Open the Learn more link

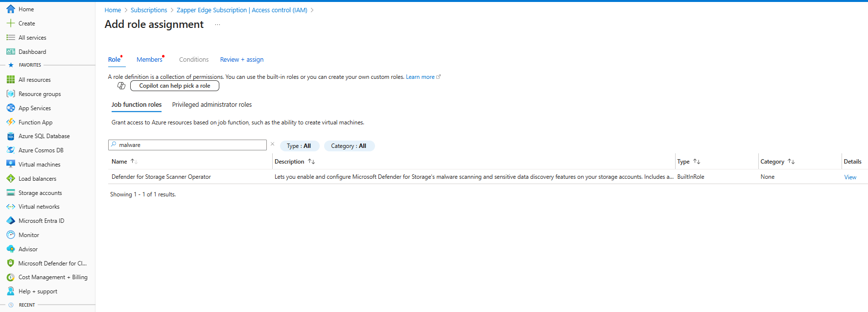(423, 77)
